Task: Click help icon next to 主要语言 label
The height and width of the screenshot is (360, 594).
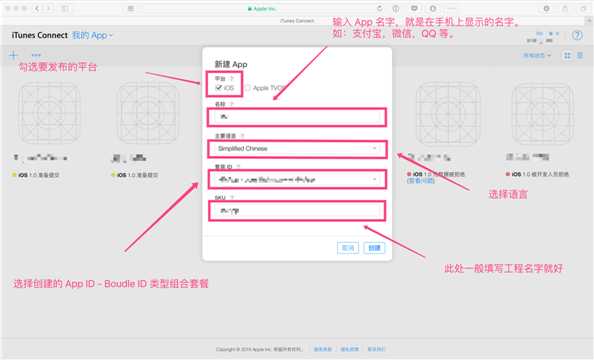Action: (242, 136)
